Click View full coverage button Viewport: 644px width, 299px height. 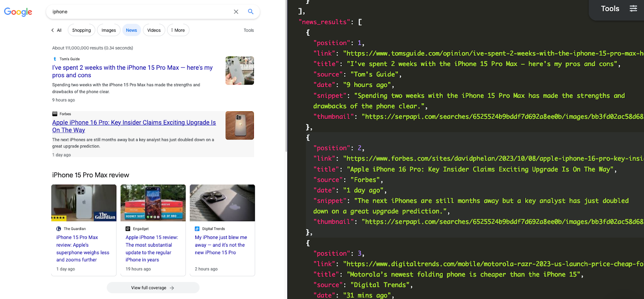click(x=153, y=288)
